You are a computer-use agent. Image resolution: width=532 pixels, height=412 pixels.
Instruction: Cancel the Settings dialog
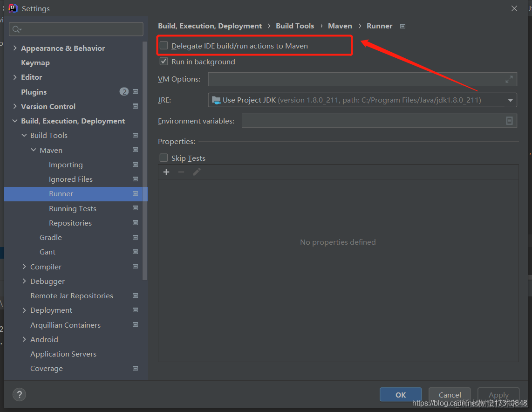point(450,394)
